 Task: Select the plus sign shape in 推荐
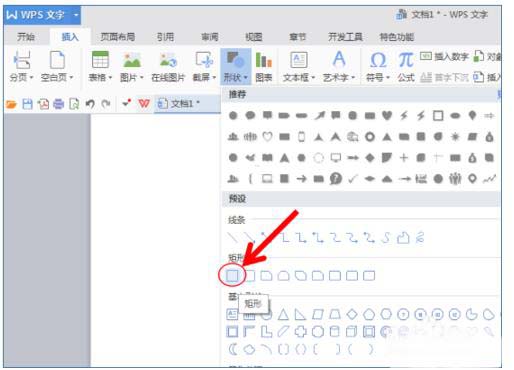point(404,157)
